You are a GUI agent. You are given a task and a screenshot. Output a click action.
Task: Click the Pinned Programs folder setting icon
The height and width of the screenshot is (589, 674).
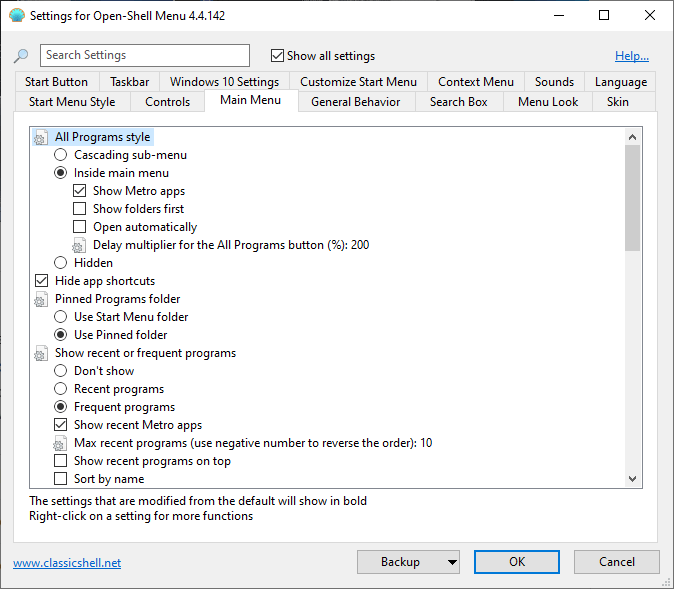pos(41,299)
